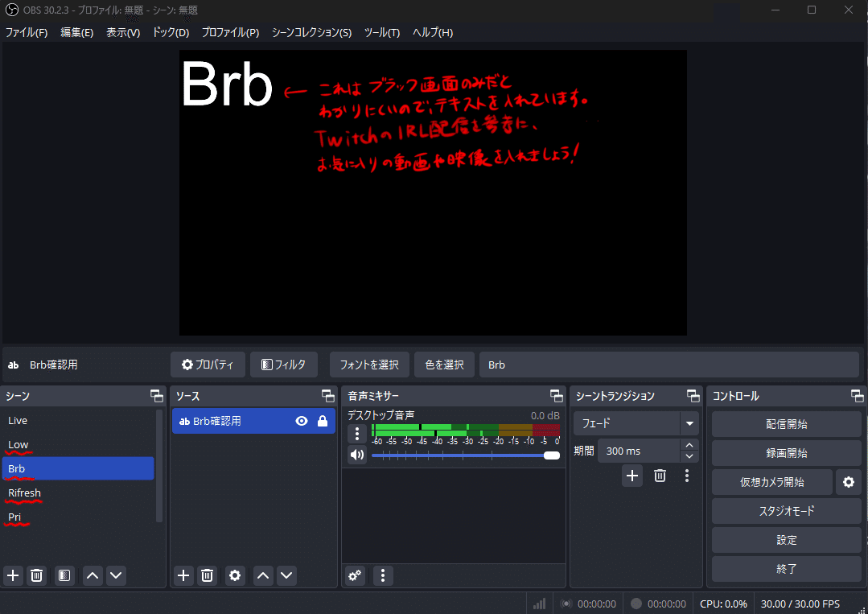
Task: Open virtual camera settings gear
Action: point(849,482)
